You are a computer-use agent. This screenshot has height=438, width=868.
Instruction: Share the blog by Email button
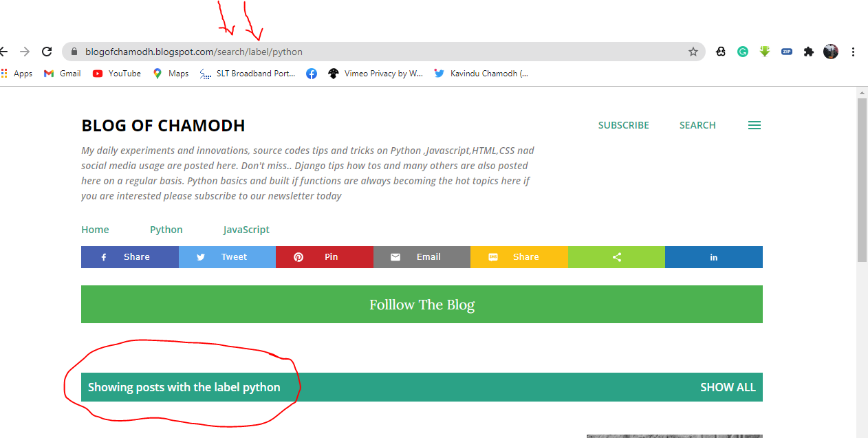[422, 257]
